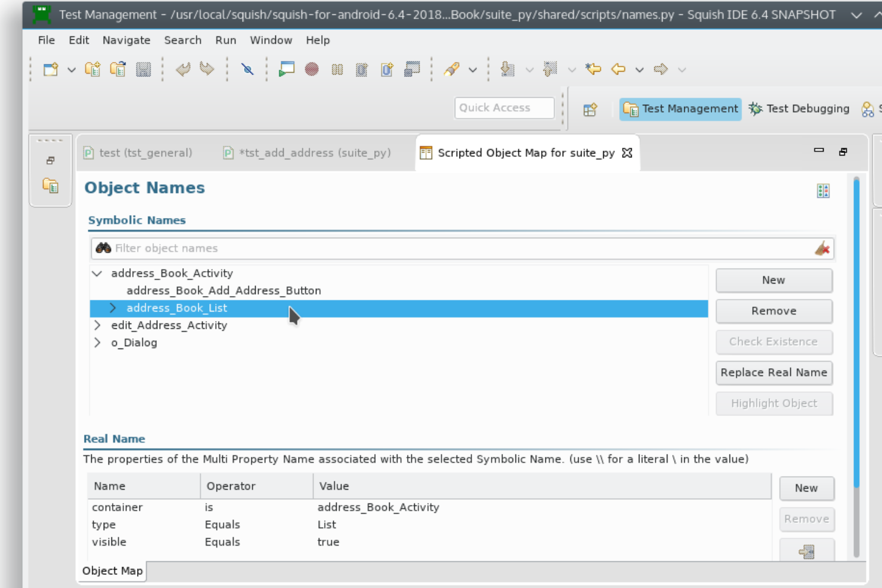Click the tree mode icon beside Object Names
Screen dimensions: 882x588
[x=823, y=191]
